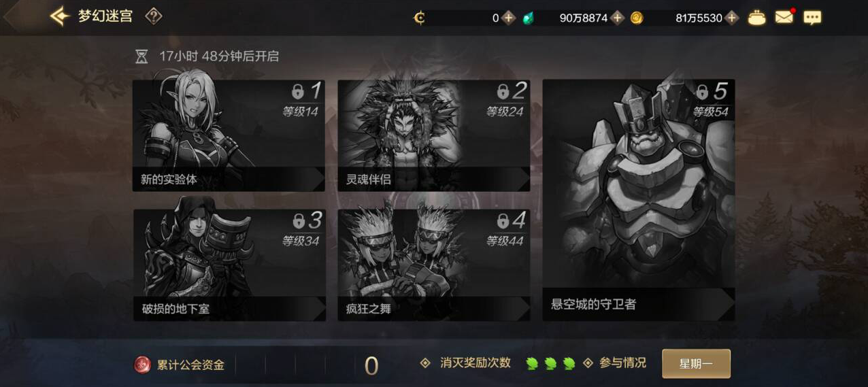Click the lock icon on stage 5

click(702, 92)
